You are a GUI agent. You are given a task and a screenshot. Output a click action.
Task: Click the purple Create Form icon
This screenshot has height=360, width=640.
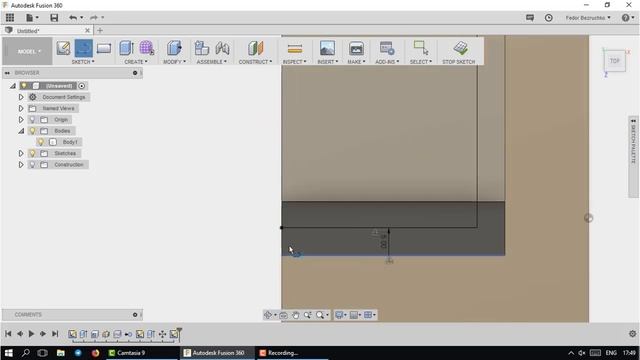pos(147,48)
